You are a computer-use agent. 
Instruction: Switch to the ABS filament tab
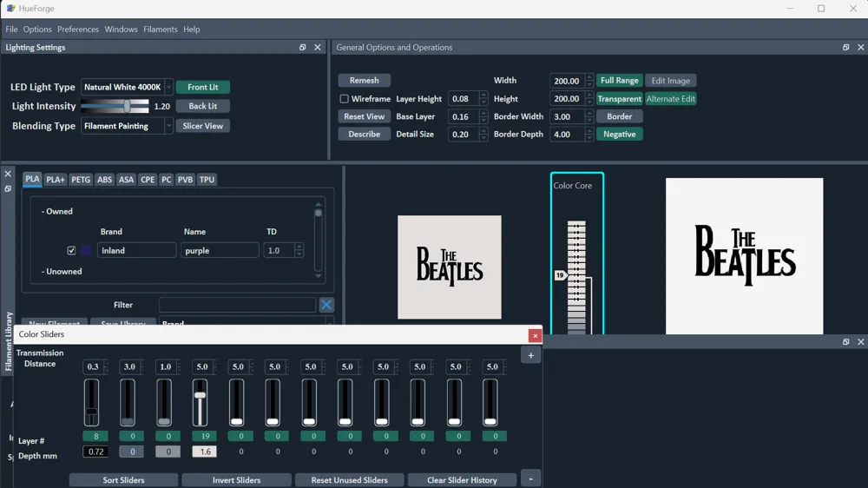[104, 180]
